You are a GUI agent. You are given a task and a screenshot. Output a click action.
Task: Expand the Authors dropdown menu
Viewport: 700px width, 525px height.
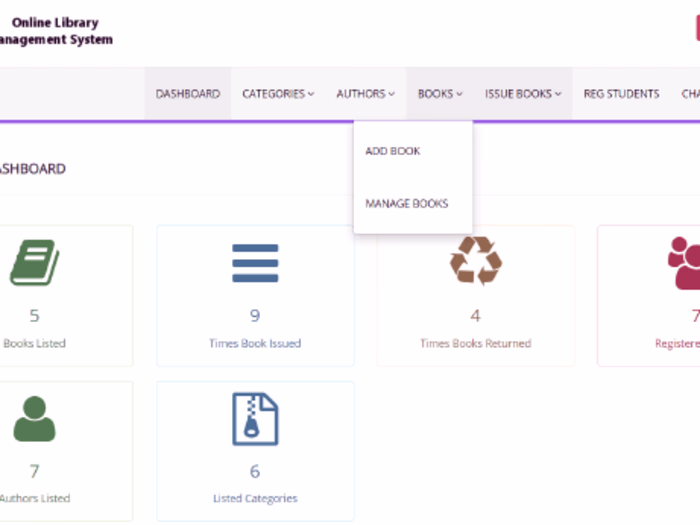pos(365,94)
